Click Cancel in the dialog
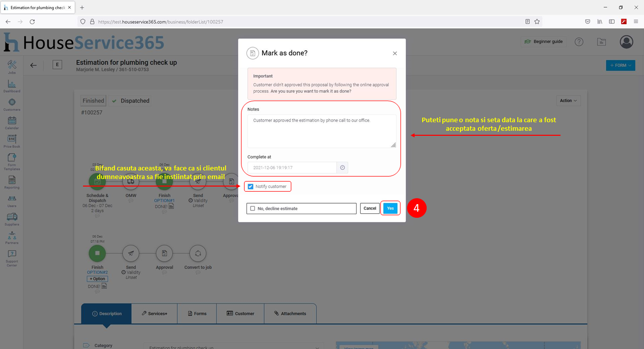644x349 pixels. click(x=370, y=208)
